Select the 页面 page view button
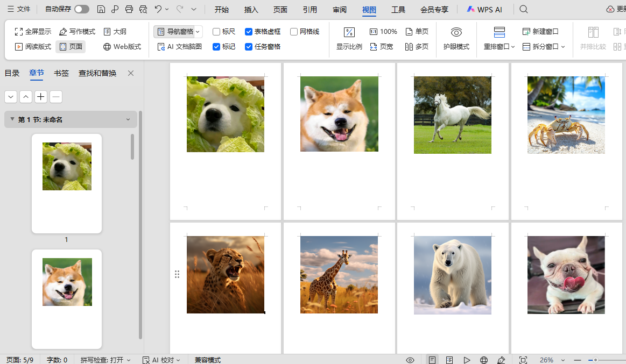 tap(71, 47)
